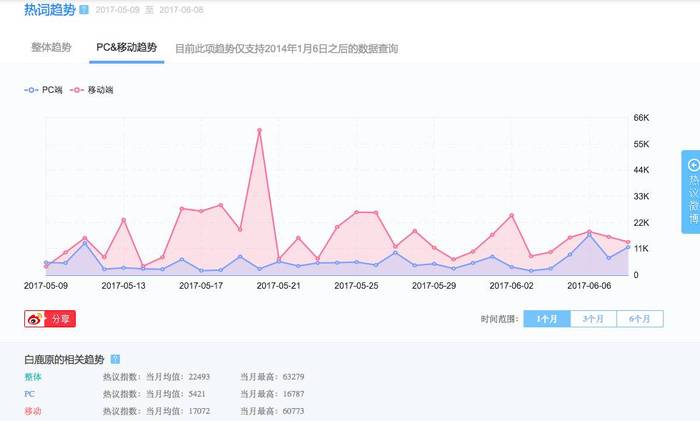Click the help icon beside 热词趋势
This screenshot has height=421, width=700.
(x=84, y=10)
